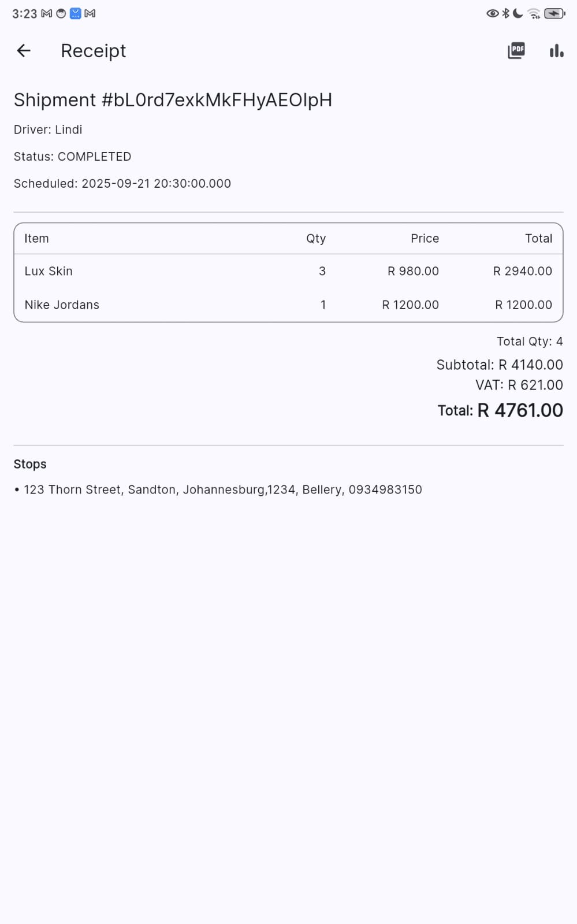Viewport: 577px width, 924px height.
Task: Tap the Wi-Fi status icon
Action: (534, 13)
